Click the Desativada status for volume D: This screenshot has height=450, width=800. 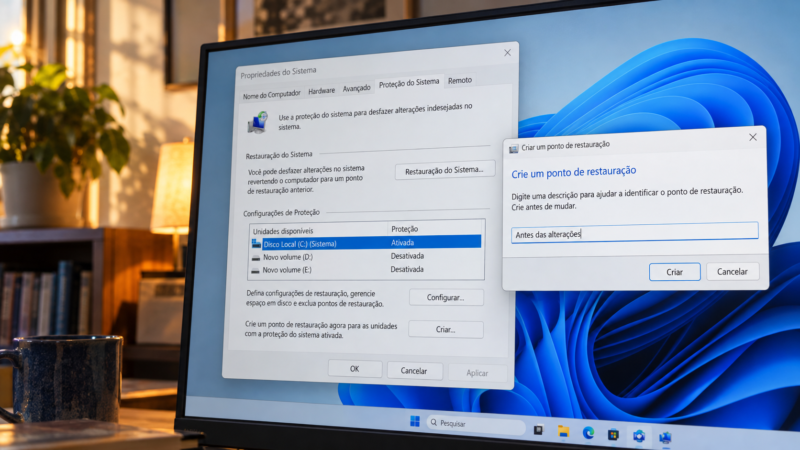coord(407,256)
